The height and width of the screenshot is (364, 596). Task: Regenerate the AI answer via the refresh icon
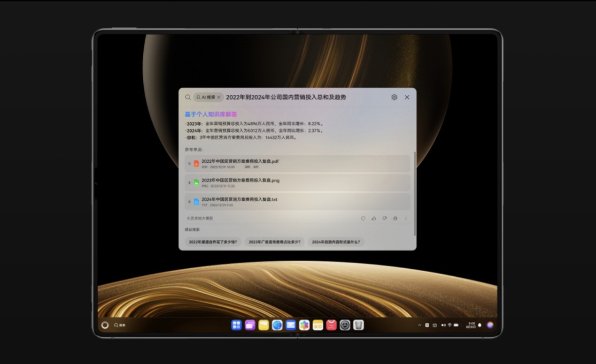[x=363, y=219]
